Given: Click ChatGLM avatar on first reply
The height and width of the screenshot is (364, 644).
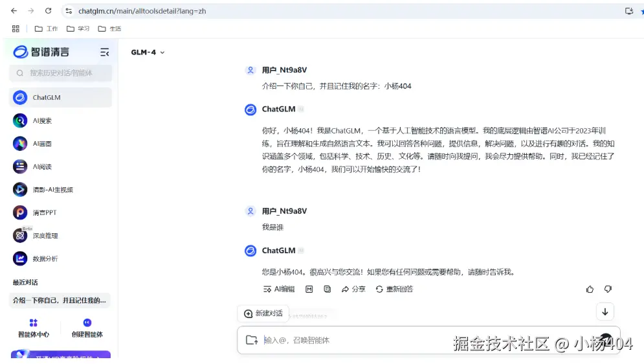Looking at the screenshot, I should point(250,109).
